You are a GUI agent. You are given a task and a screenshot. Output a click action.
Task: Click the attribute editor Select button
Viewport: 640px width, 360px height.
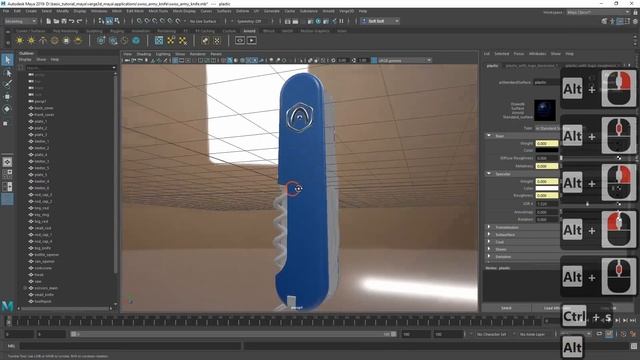tap(506, 308)
